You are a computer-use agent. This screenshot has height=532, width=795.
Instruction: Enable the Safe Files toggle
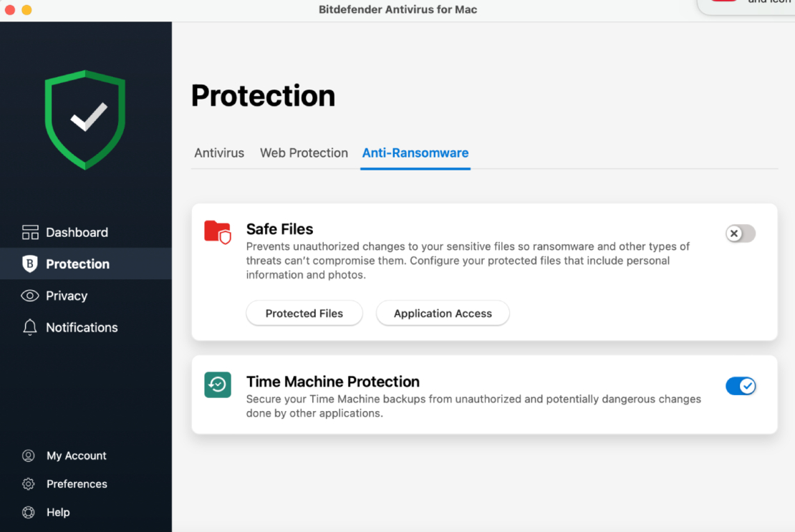pyautogui.click(x=740, y=233)
